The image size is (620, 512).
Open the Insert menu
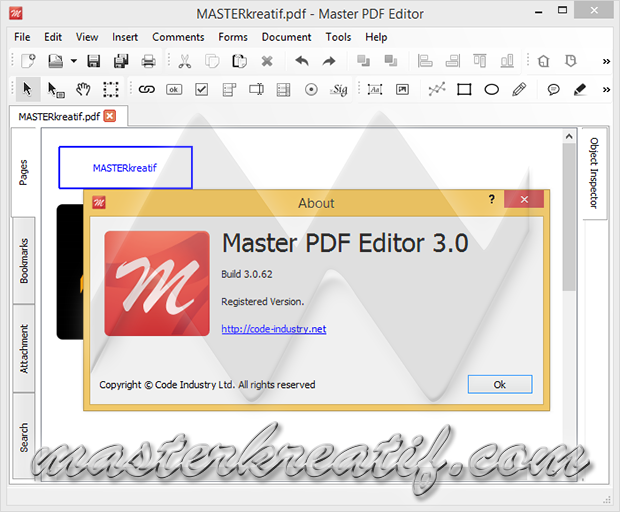(x=125, y=37)
